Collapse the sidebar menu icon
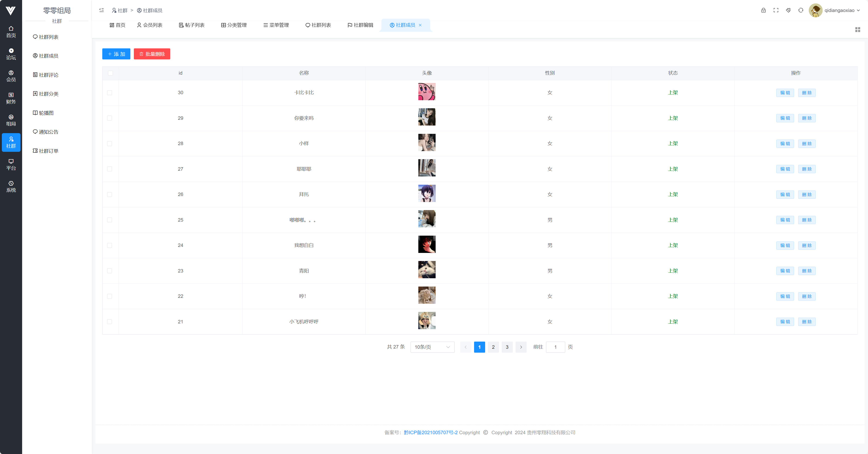Screen dimensions: 868x454 tap(101, 10)
